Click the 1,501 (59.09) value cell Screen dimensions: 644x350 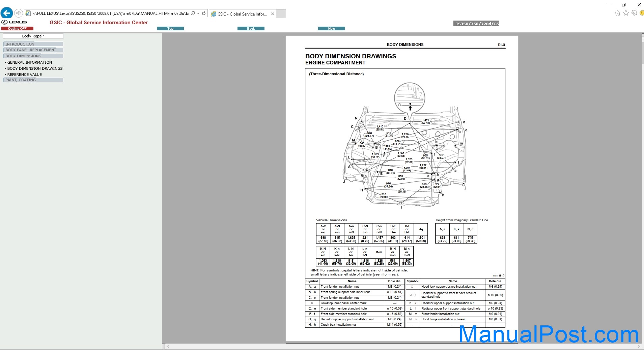[x=421, y=239]
